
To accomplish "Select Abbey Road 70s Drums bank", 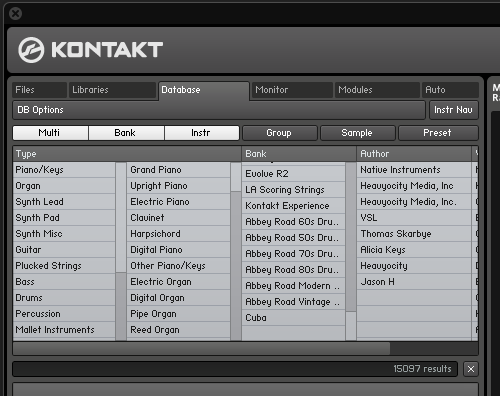I will pyautogui.click(x=293, y=254).
